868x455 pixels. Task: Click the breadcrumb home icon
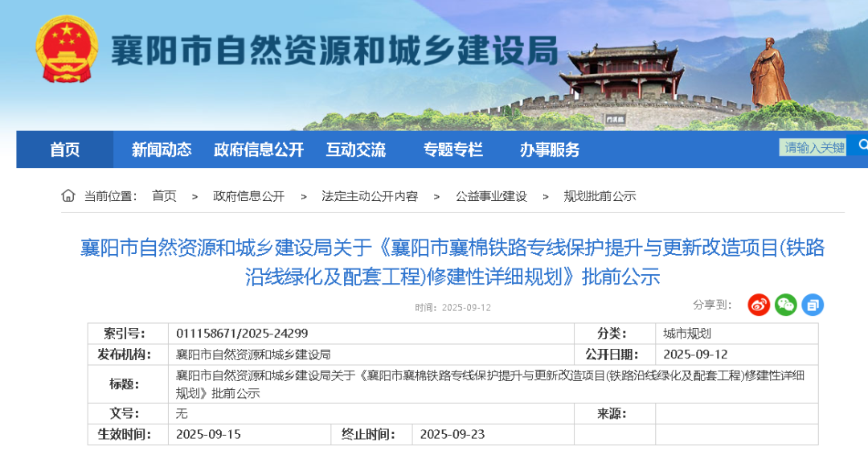click(68, 195)
